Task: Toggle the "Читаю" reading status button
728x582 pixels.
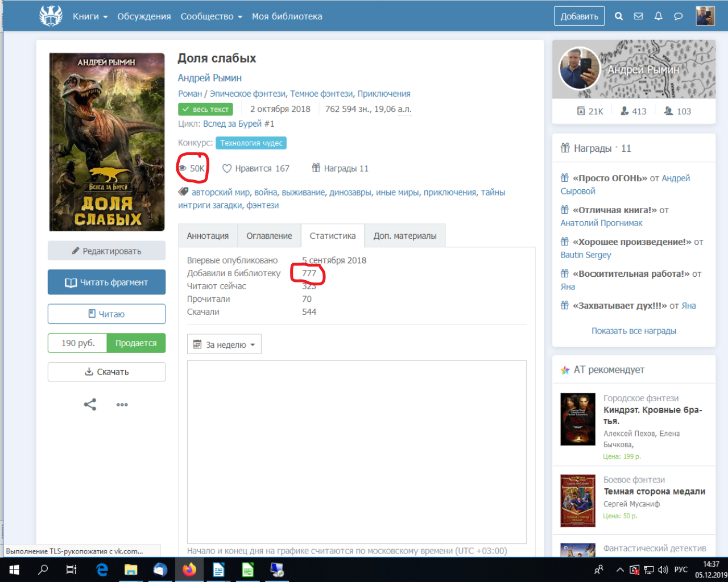Action: click(106, 314)
